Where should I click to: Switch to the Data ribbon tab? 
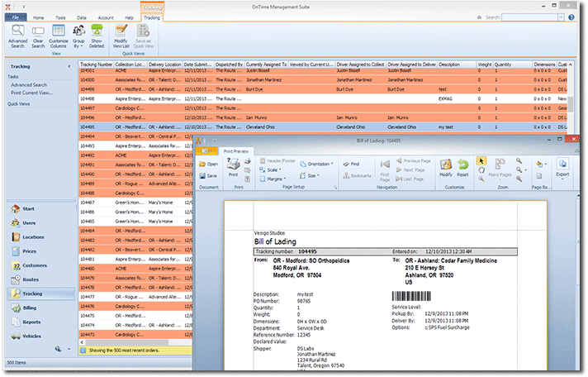82,17
